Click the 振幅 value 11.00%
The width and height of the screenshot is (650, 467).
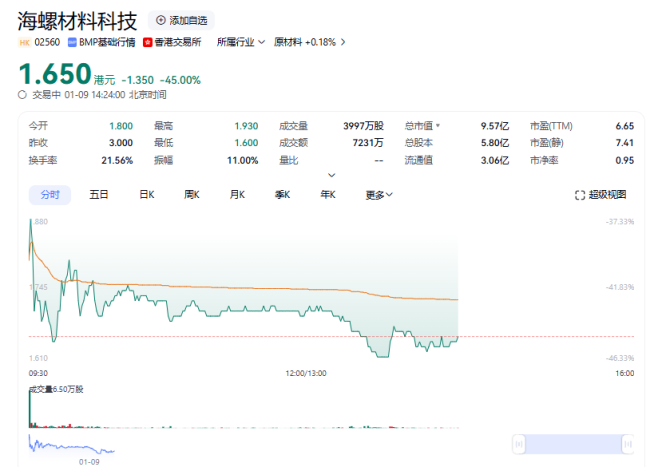(x=243, y=160)
